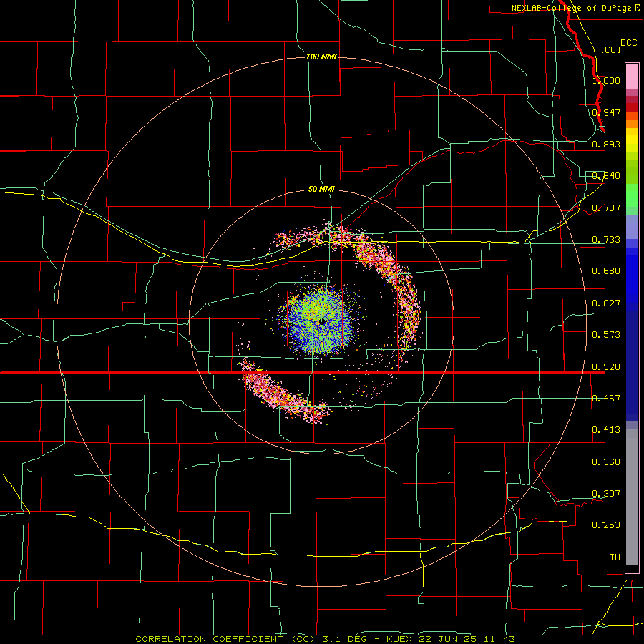Click the [CC] units label
This screenshot has width=644, height=644.
610,49
